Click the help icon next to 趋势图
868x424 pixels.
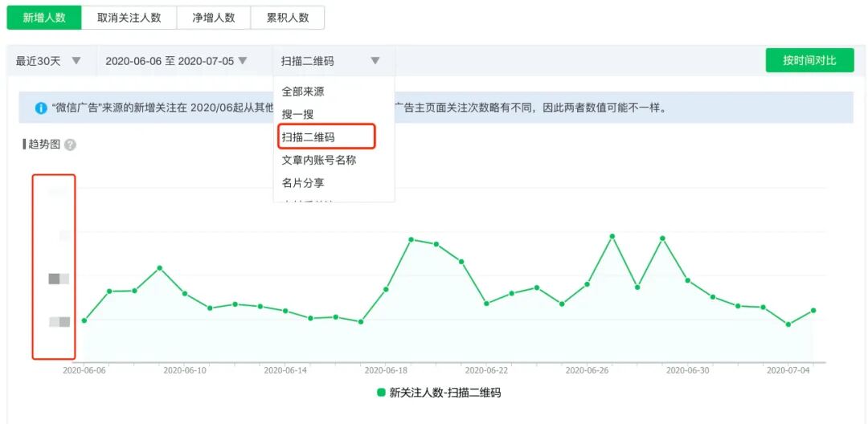70,145
